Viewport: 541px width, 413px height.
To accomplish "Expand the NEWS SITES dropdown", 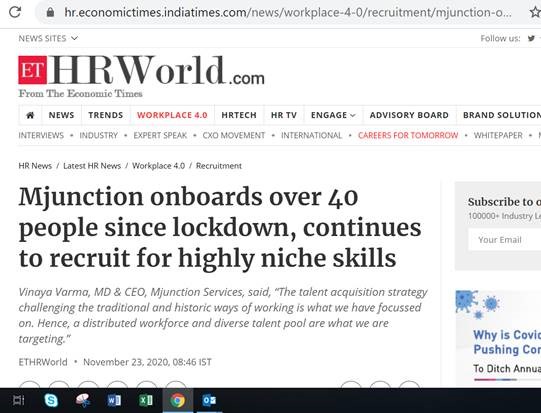I will [48, 38].
